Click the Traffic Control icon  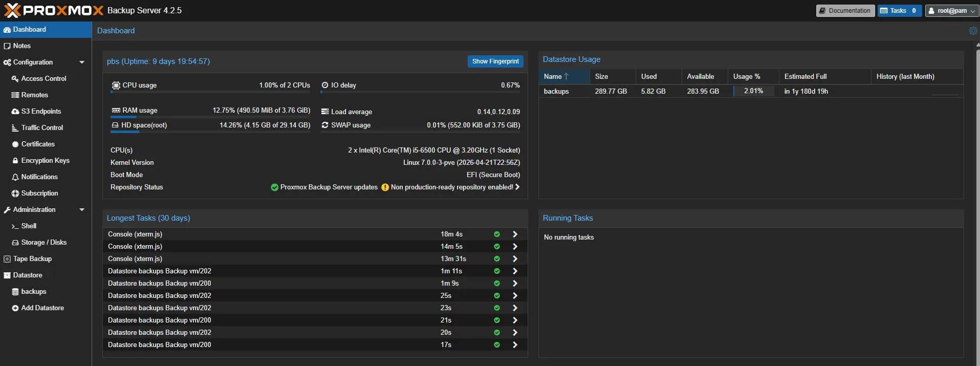pos(15,128)
